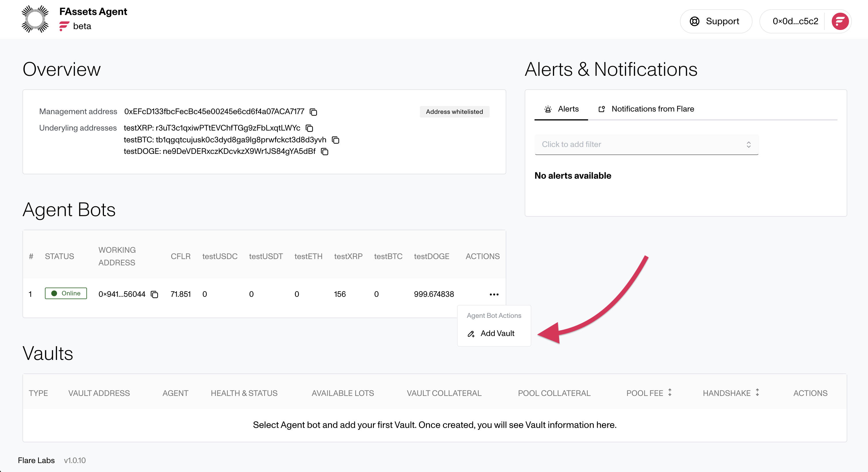This screenshot has width=868, height=472.
Task: Click the Flare Labs footer link
Action: [36, 460]
